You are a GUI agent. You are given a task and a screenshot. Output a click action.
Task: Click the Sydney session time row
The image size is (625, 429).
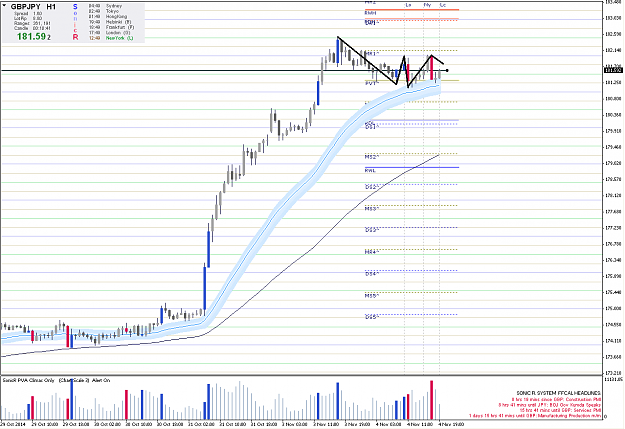pos(106,6)
